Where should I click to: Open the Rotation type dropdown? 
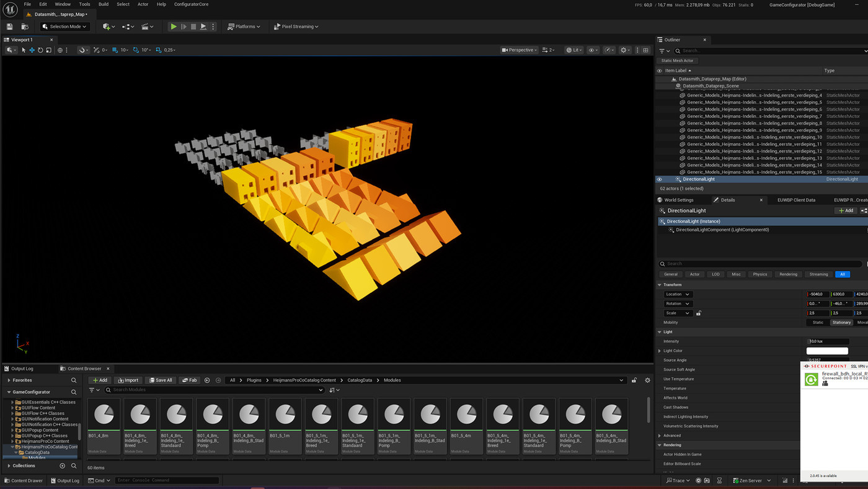coord(677,303)
